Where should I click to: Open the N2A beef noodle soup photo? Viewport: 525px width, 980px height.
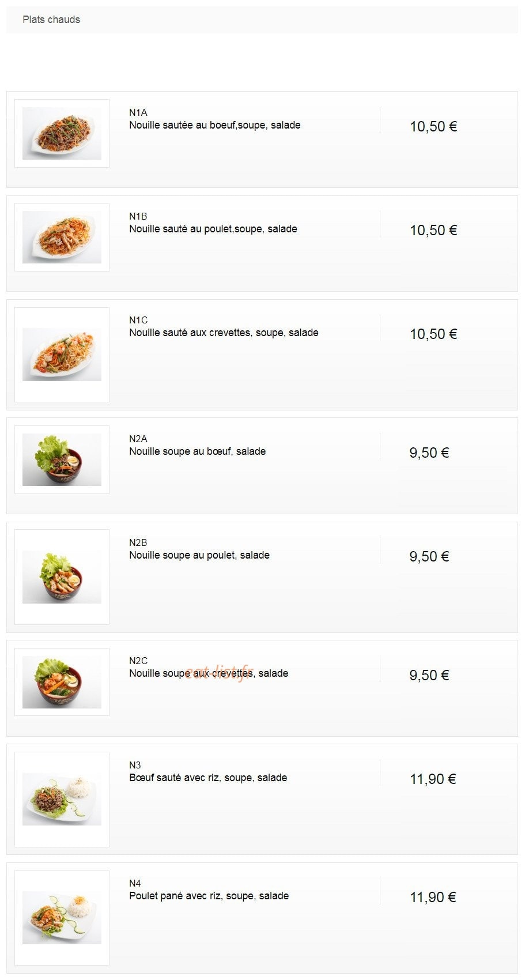click(62, 459)
